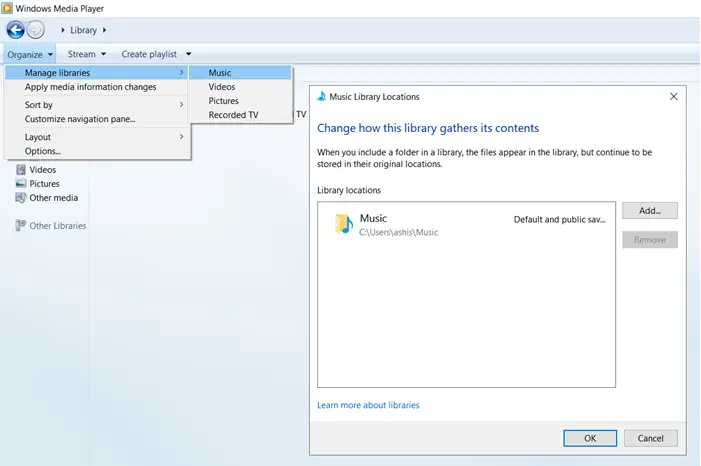Open Options from Organize menu
This screenshot has width=701, height=466.
pos(97,151)
